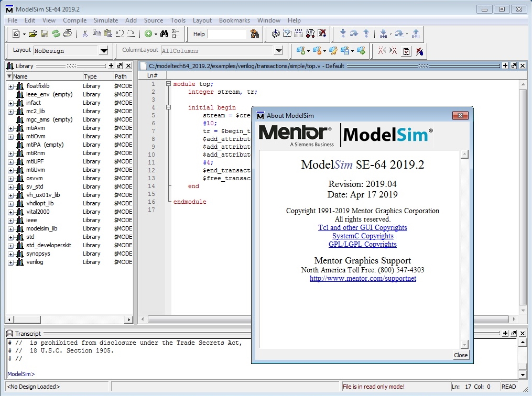Viewport: 532px width, 396px height.
Task: Click the Next coverage miss X icon
Action: pos(393,51)
